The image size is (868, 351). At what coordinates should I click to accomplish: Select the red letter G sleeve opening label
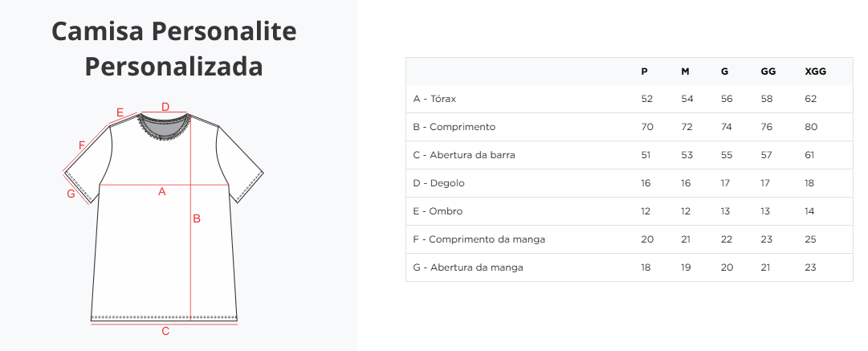[x=71, y=194]
